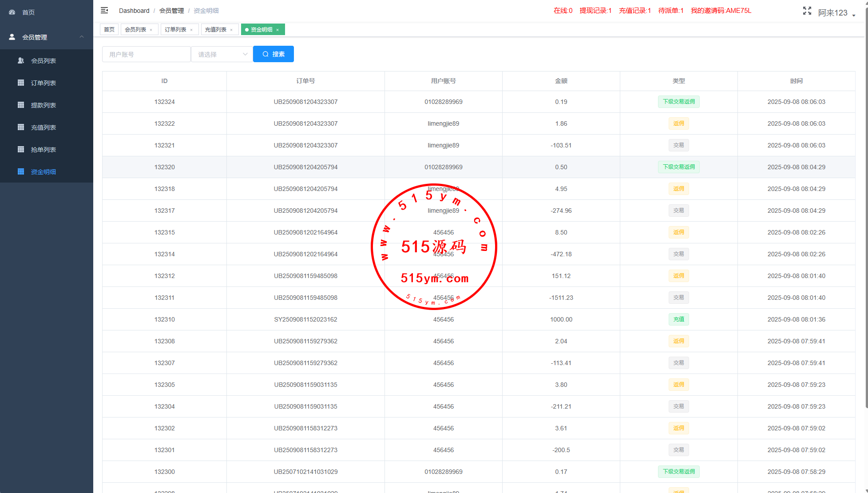Close the 充值列表 tab
Image resolution: width=868 pixels, height=493 pixels.
231,30
